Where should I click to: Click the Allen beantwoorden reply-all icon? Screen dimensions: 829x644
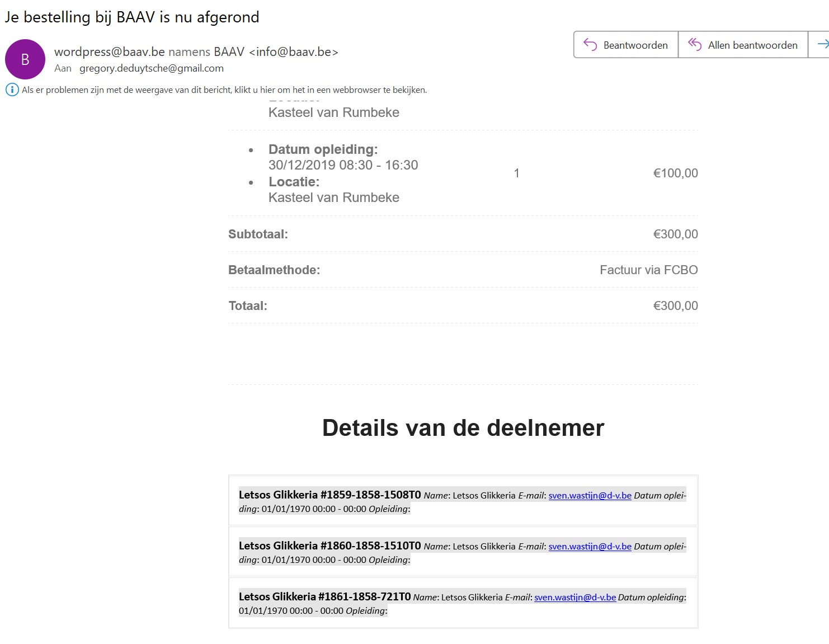[x=695, y=44]
